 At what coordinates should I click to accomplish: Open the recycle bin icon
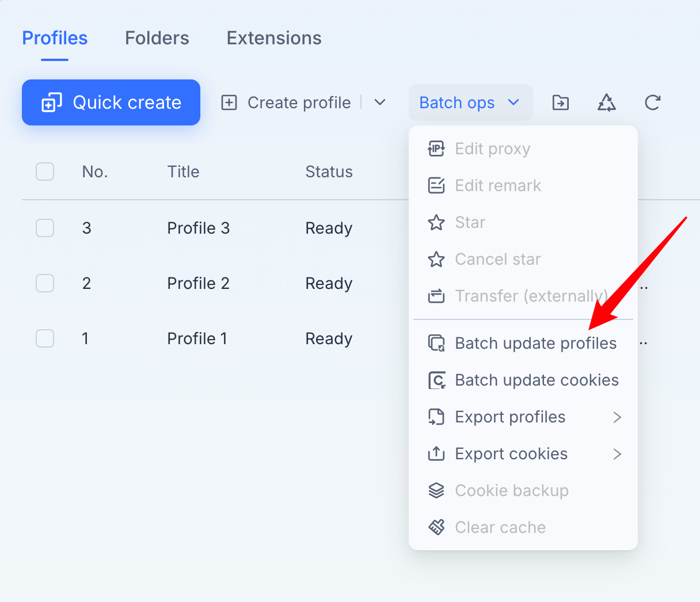[606, 102]
